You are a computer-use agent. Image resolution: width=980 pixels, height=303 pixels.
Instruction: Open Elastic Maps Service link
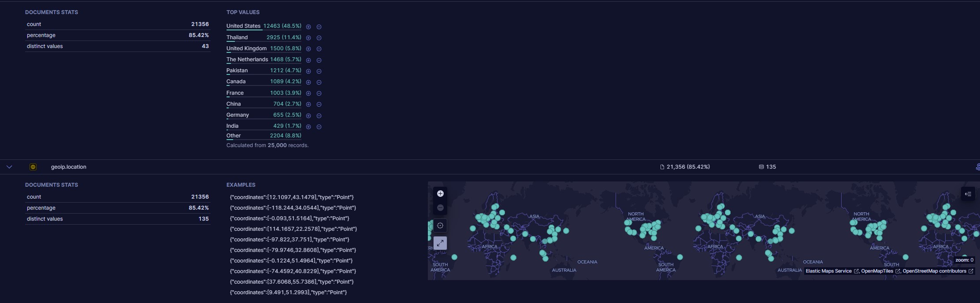[x=832, y=271]
